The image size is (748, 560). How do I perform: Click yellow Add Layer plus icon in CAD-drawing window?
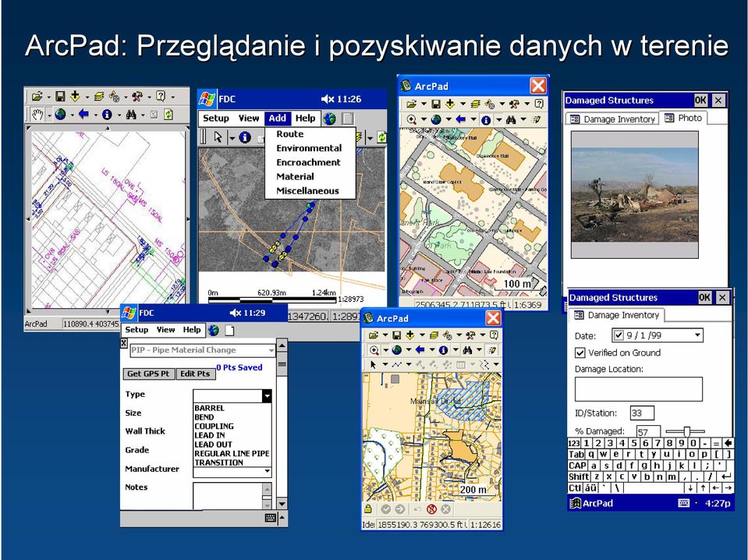(x=75, y=97)
